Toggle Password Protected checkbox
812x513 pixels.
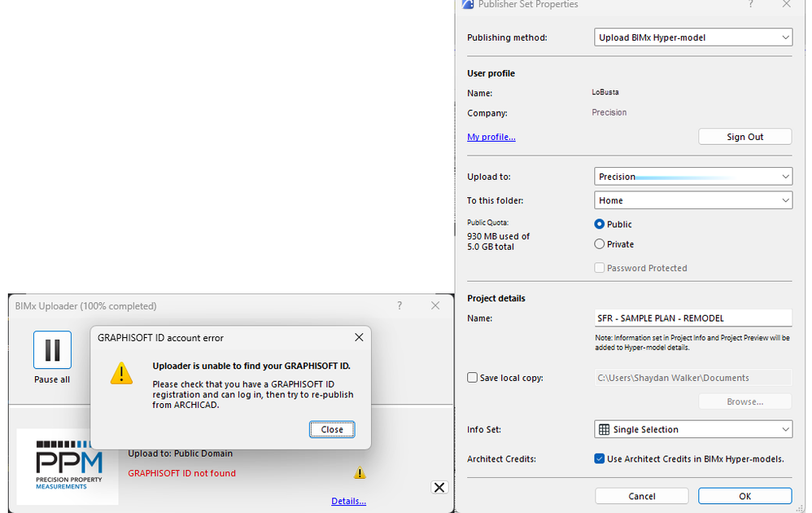pos(599,268)
